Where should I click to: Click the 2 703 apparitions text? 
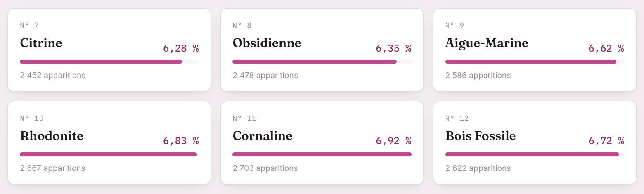265,168
